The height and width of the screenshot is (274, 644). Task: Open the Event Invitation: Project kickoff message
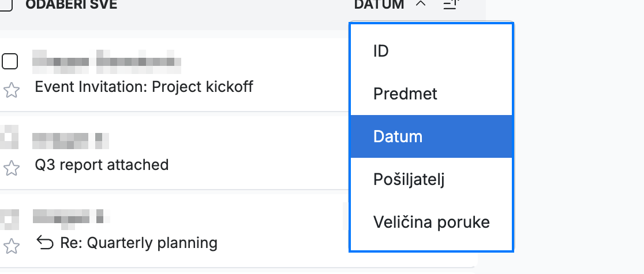(x=144, y=87)
